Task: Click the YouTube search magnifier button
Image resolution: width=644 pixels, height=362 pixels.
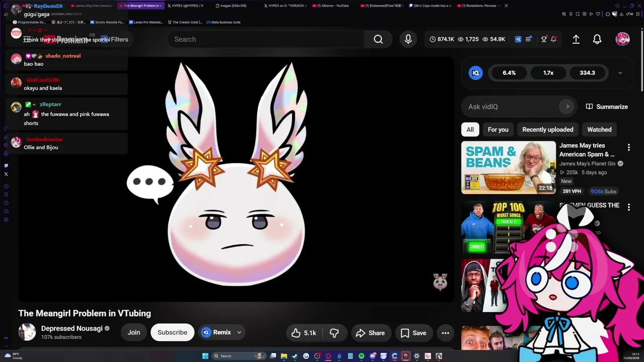Action: (x=378, y=39)
